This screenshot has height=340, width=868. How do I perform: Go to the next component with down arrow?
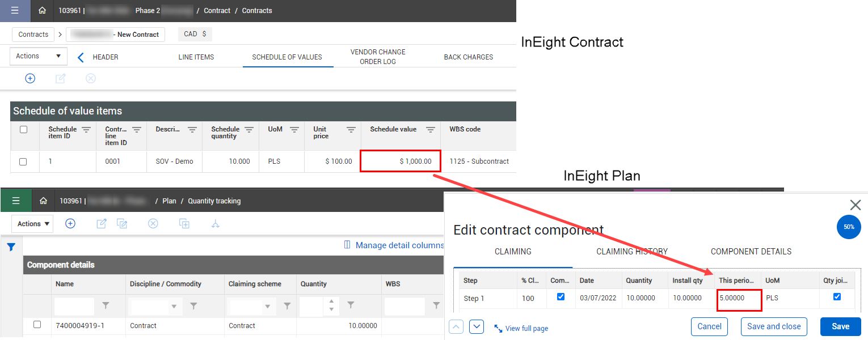[477, 326]
